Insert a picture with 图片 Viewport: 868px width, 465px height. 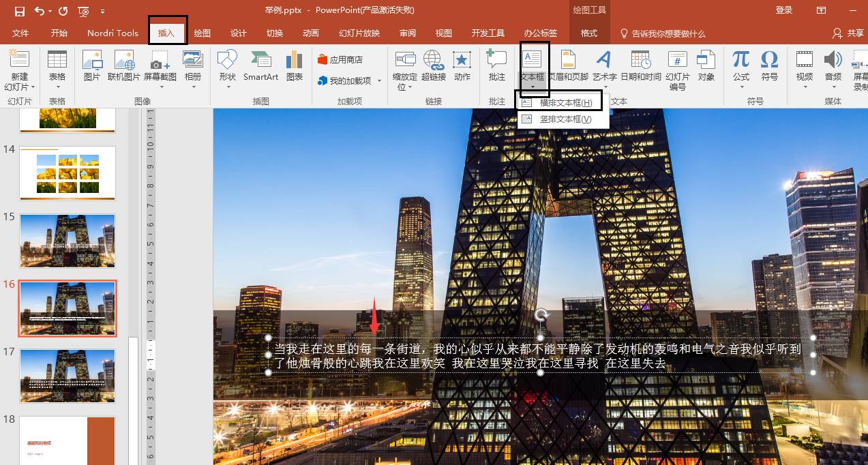tap(91, 65)
